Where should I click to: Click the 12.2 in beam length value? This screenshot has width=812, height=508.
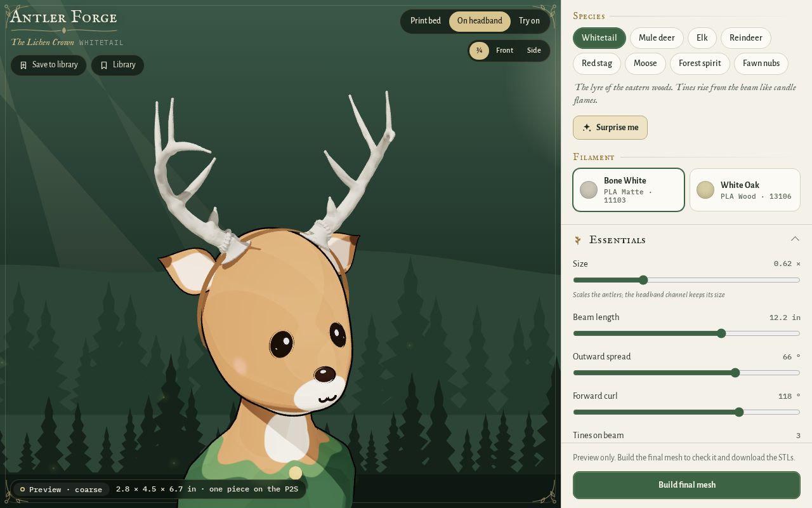point(785,317)
